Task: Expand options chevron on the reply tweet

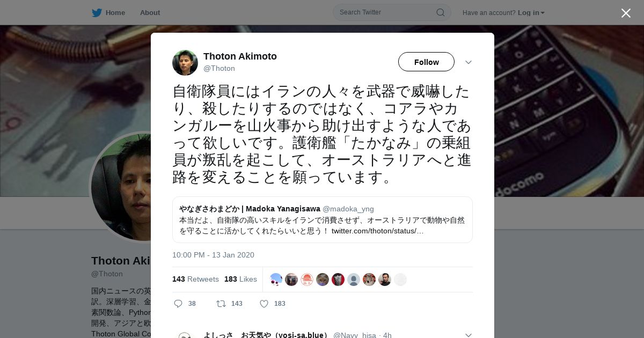Action: (x=468, y=335)
